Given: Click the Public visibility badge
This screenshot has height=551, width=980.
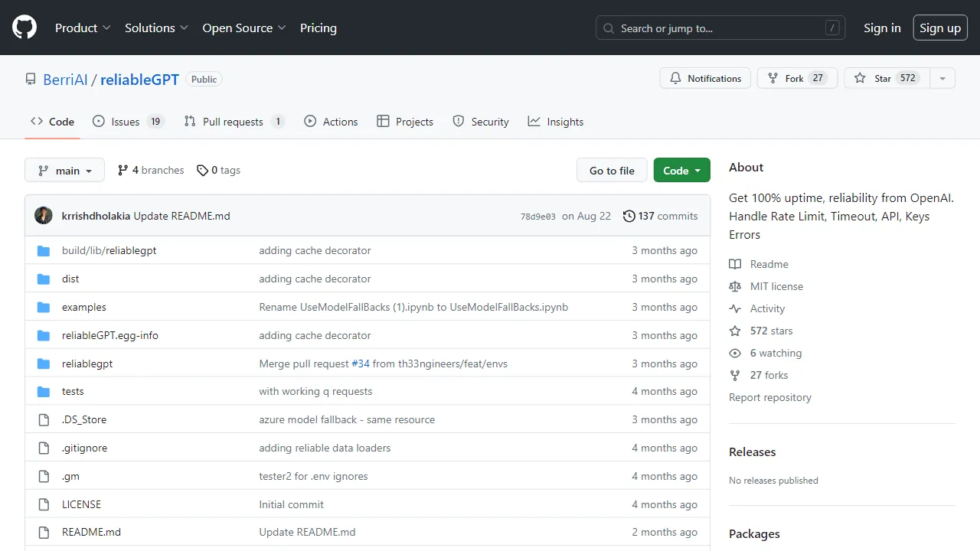Looking at the screenshot, I should (x=204, y=80).
